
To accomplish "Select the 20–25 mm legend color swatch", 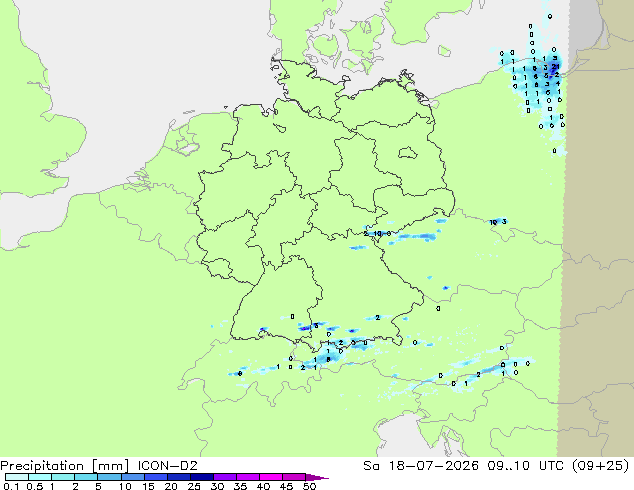I will pyautogui.click(x=179, y=477).
